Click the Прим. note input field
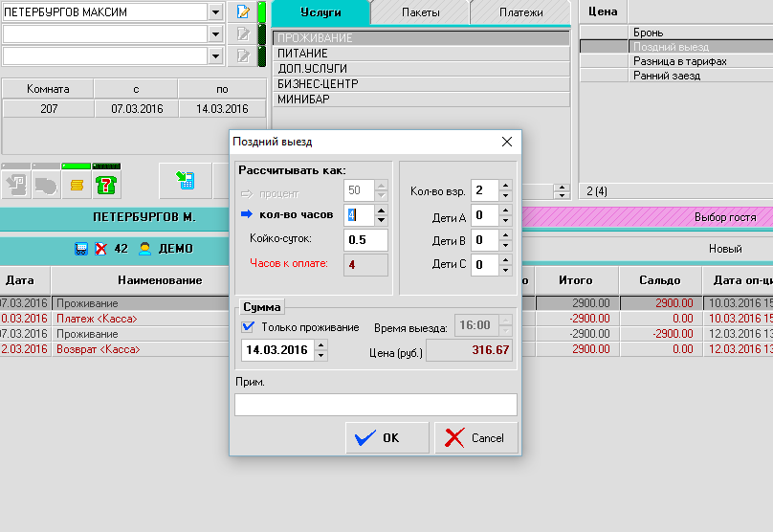The height and width of the screenshot is (532, 773). [x=375, y=405]
